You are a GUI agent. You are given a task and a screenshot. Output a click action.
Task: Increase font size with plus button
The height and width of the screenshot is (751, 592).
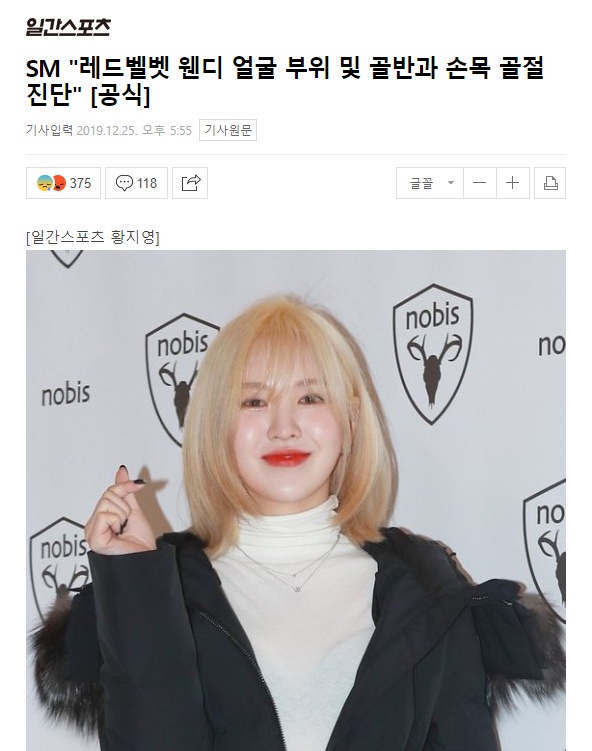pyautogui.click(x=512, y=183)
